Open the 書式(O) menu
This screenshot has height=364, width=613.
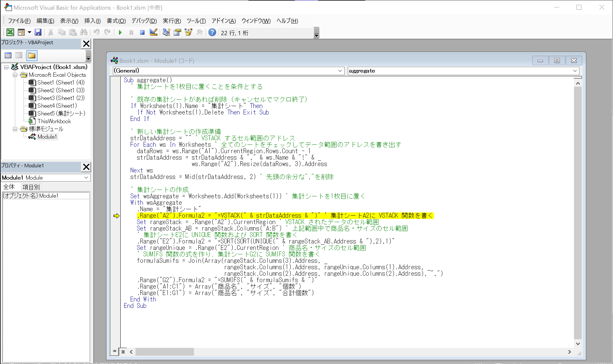[x=116, y=21]
